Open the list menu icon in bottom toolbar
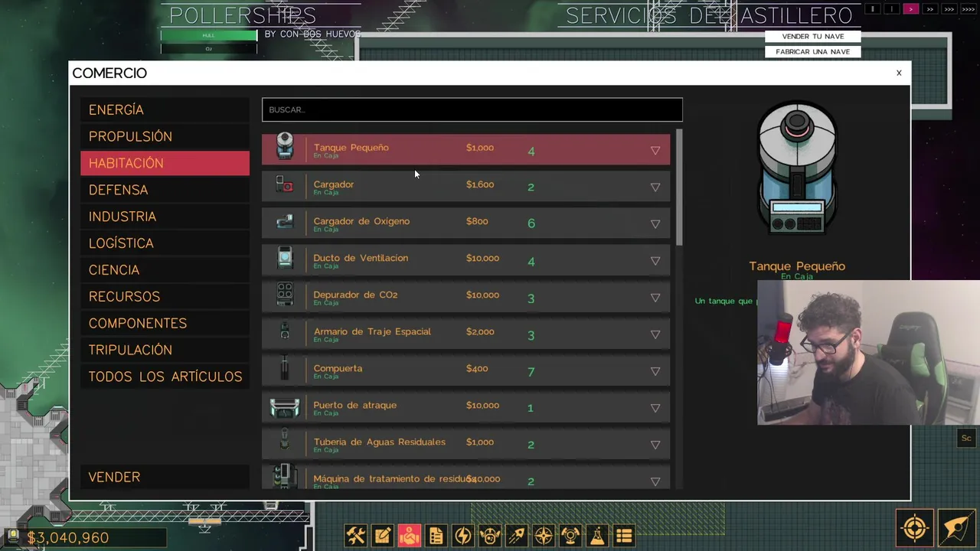The height and width of the screenshot is (551, 980). coord(624,536)
